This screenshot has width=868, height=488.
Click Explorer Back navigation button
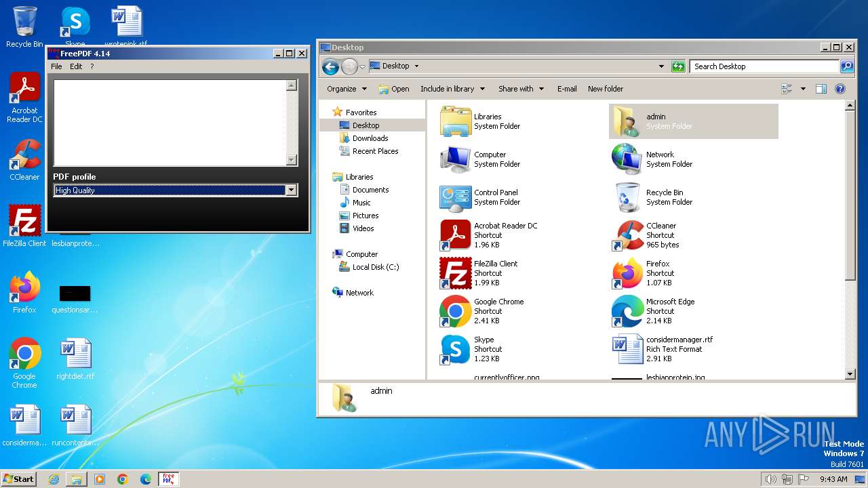click(x=330, y=66)
